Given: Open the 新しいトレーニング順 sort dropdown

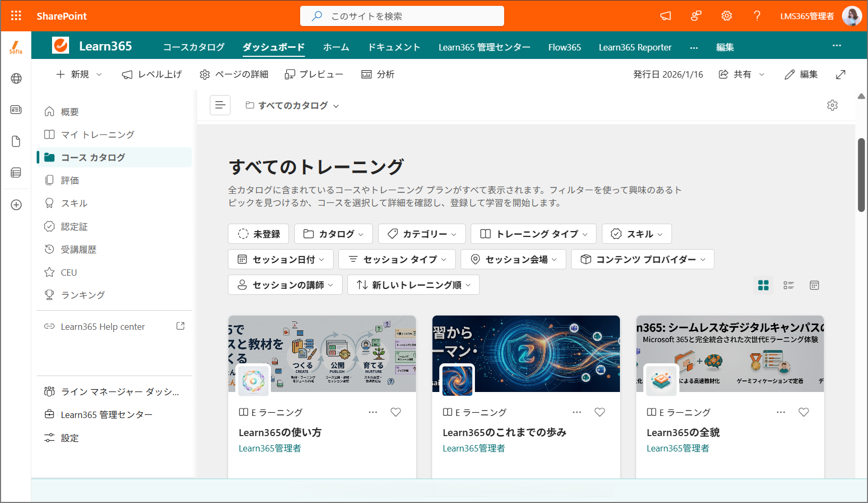Looking at the screenshot, I should [413, 285].
